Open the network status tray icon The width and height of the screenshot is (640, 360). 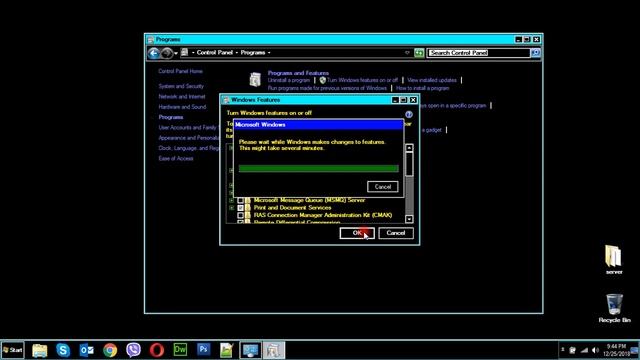pos(584,350)
